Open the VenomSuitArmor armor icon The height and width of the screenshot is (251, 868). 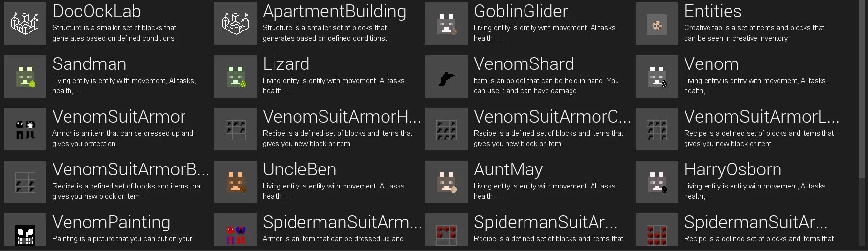(x=25, y=129)
